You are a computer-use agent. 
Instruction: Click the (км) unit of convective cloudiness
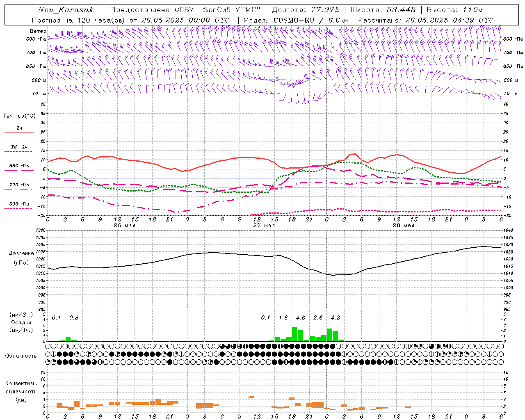point(21,399)
